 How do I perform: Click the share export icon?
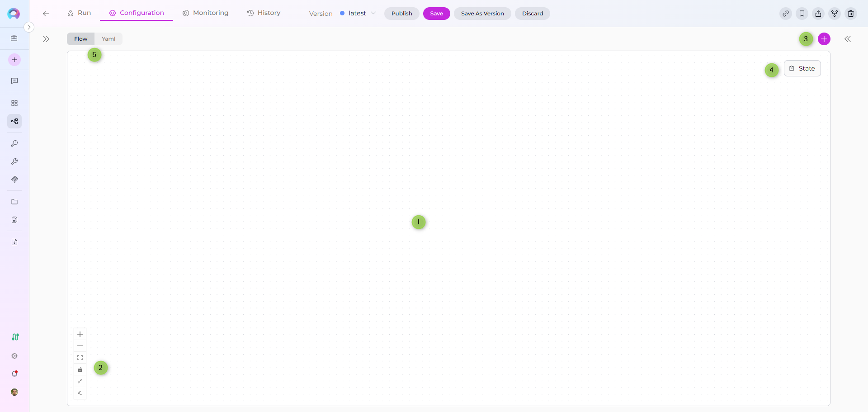(x=818, y=14)
